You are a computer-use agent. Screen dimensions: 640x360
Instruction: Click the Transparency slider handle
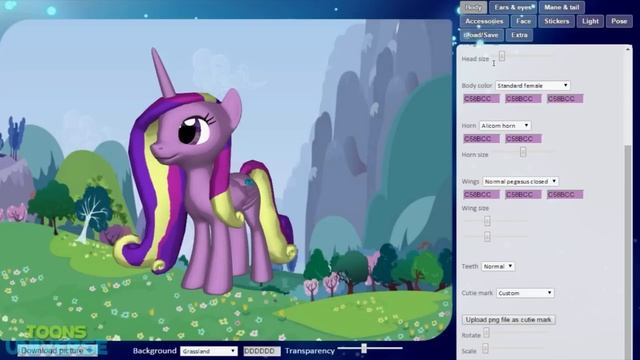(x=364, y=348)
